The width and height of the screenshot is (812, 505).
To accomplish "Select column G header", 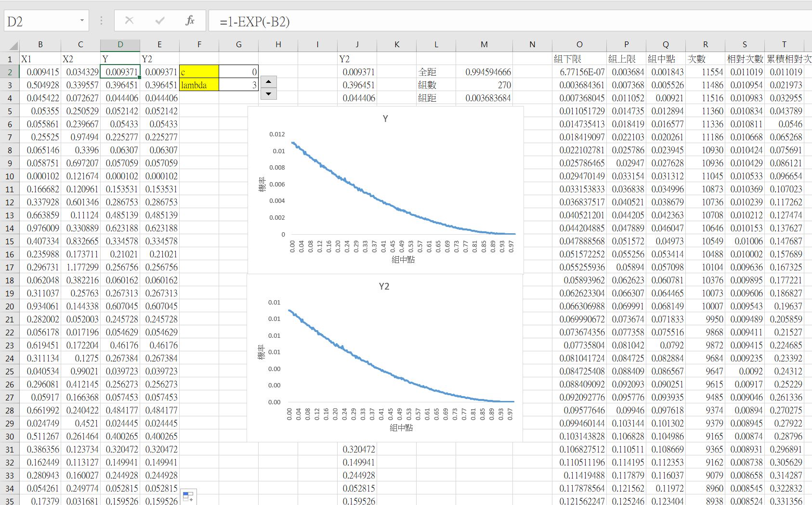I will pos(239,44).
